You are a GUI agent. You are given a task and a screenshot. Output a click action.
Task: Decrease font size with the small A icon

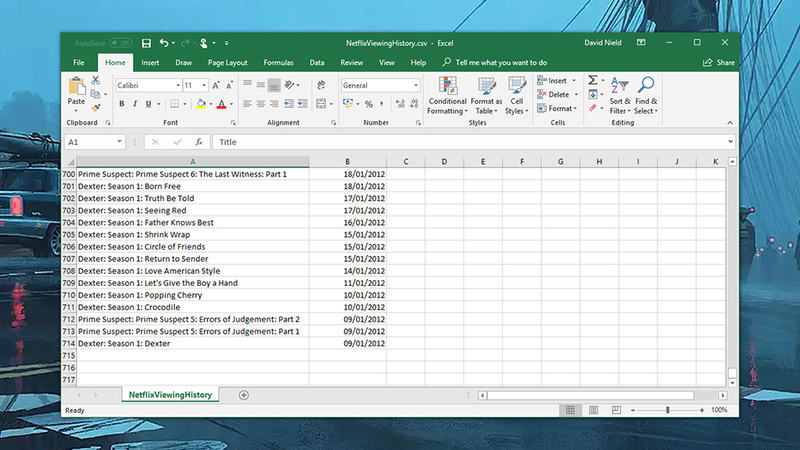[229, 85]
